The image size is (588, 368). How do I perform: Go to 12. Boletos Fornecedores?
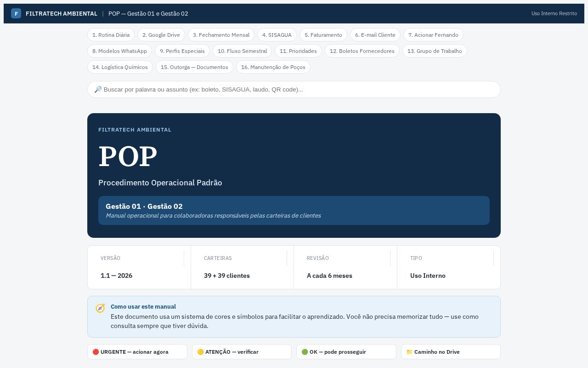coord(362,51)
